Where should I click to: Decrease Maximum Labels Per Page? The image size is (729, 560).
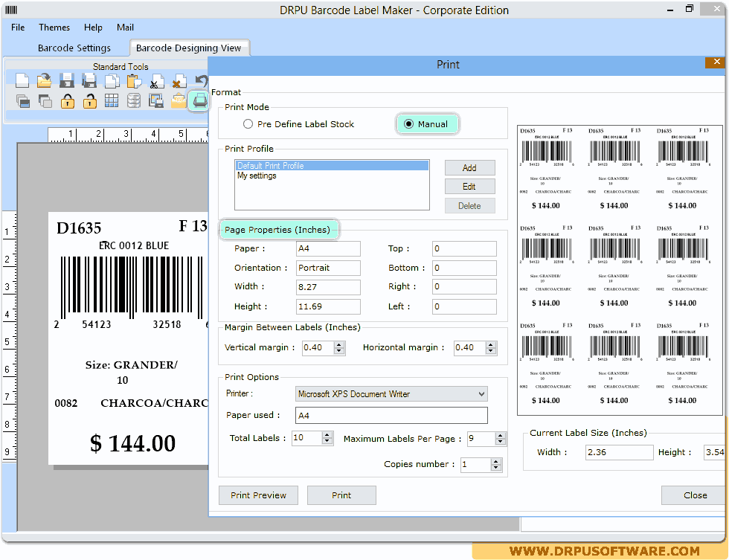coord(500,442)
